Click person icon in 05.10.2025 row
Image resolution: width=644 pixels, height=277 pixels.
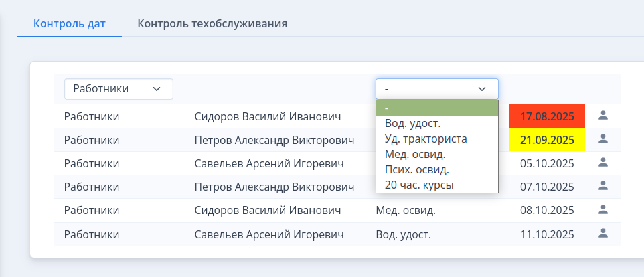[x=602, y=163]
